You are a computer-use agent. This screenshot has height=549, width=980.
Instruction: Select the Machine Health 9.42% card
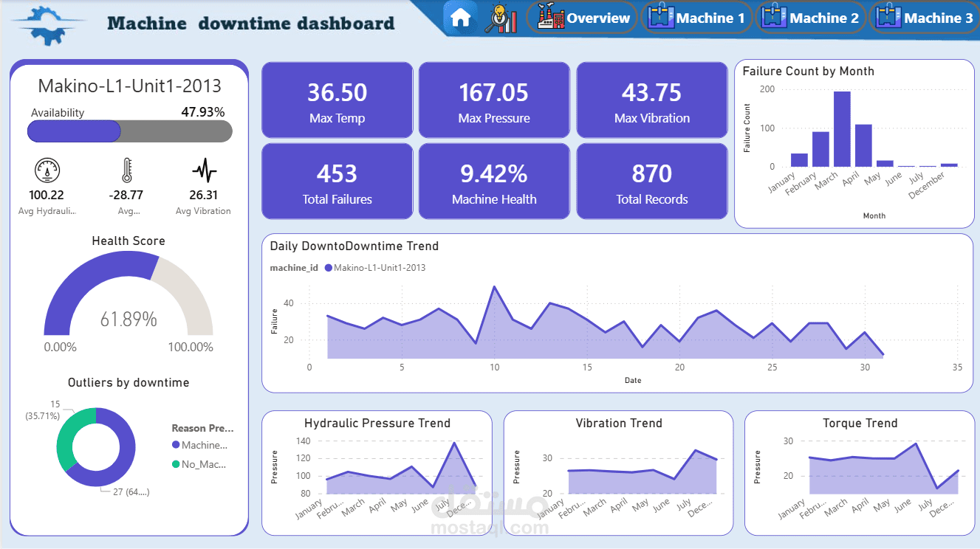(x=494, y=181)
